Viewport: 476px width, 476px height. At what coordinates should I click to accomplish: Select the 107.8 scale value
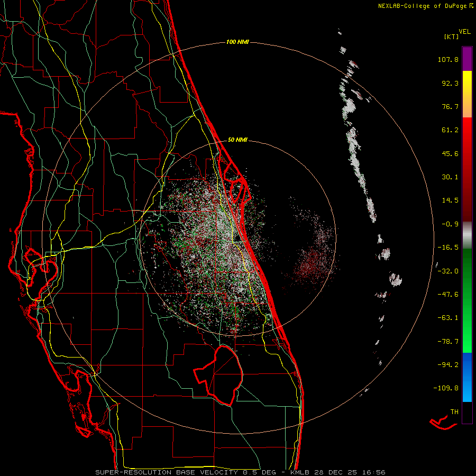448,59
